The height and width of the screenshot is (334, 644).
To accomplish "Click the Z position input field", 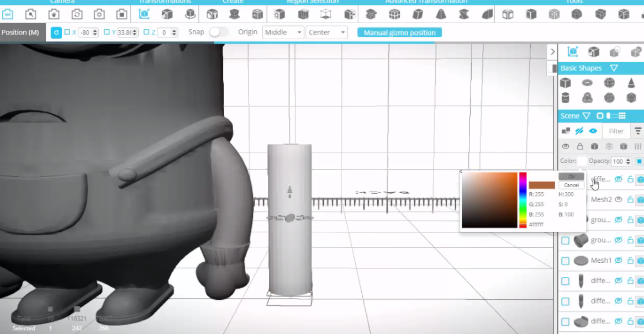I will 164,33.
